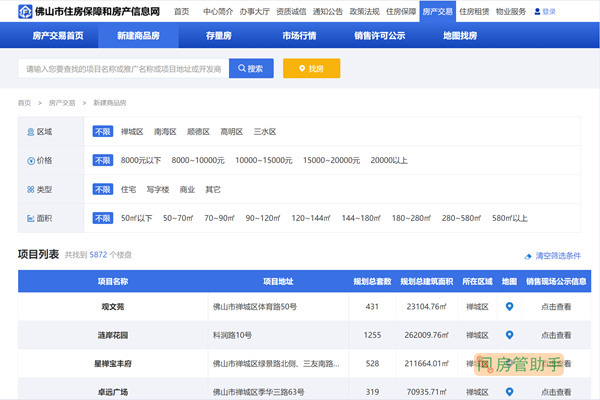Filter area 580㎡以上
The width and height of the screenshot is (600, 400).
510,218
